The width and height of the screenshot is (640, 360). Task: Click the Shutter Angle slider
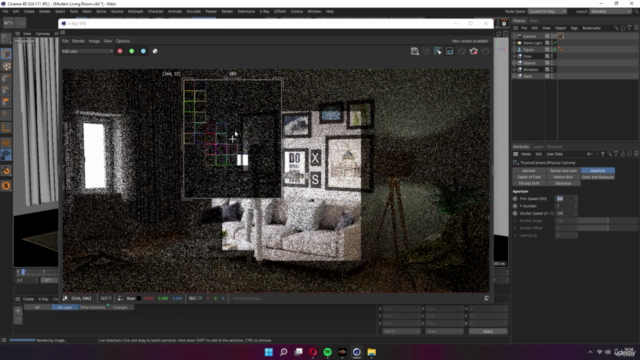(x=607, y=221)
